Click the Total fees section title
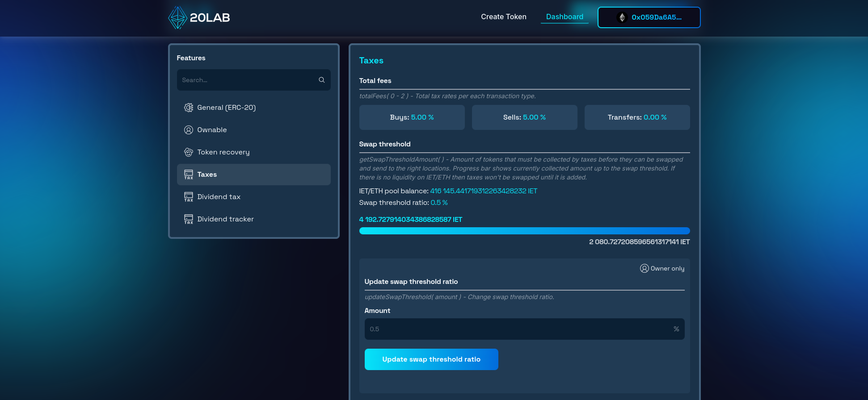Screen dimensions: 868x400 375,81
